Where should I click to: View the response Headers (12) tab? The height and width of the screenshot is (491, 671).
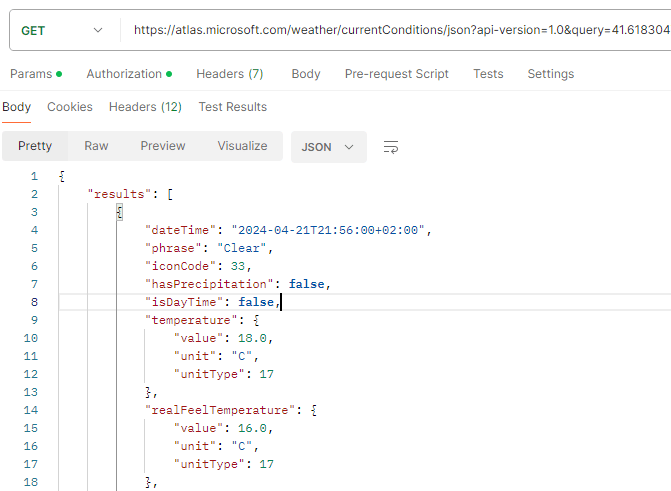(x=145, y=107)
